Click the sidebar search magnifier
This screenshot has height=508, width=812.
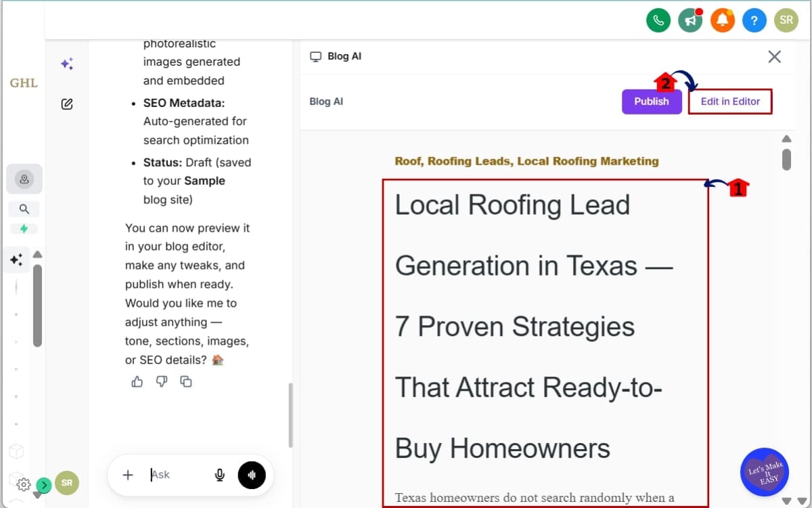(24, 209)
